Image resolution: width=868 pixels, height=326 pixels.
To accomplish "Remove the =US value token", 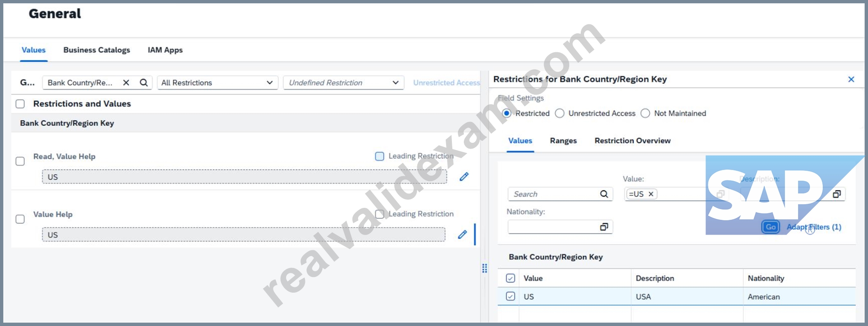I will [x=651, y=194].
